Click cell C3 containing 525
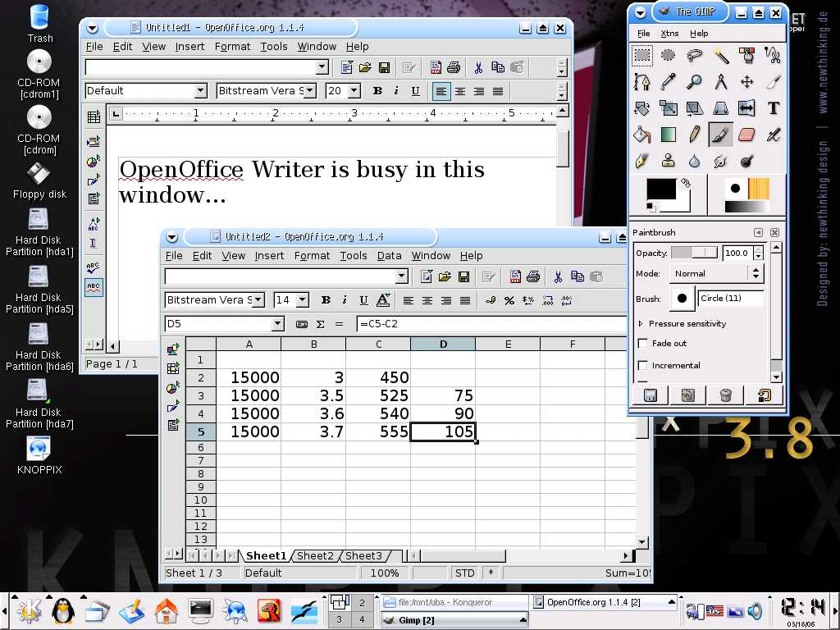Image resolution: width=840 pixels, height=630 pixels. coord(378,395)
